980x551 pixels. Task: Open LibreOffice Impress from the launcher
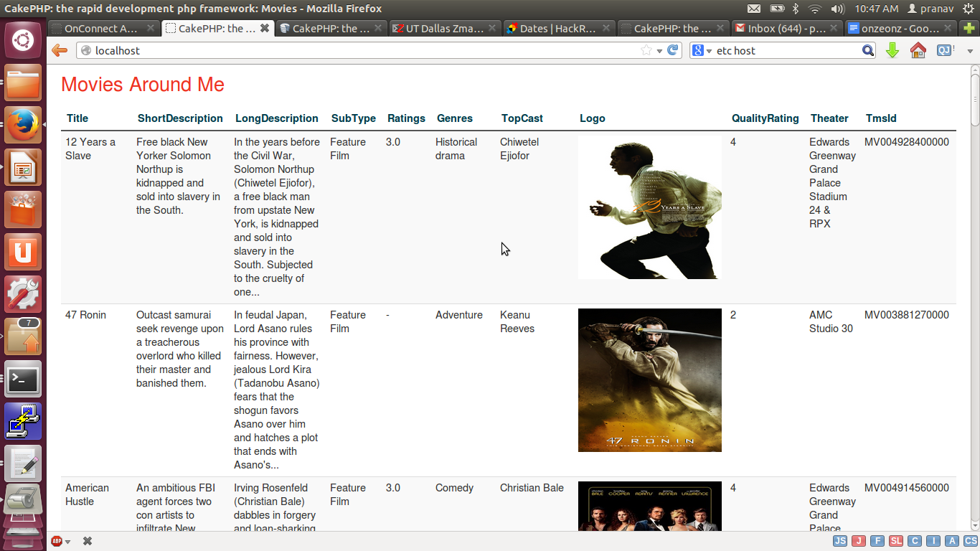[x=23, y=168]
